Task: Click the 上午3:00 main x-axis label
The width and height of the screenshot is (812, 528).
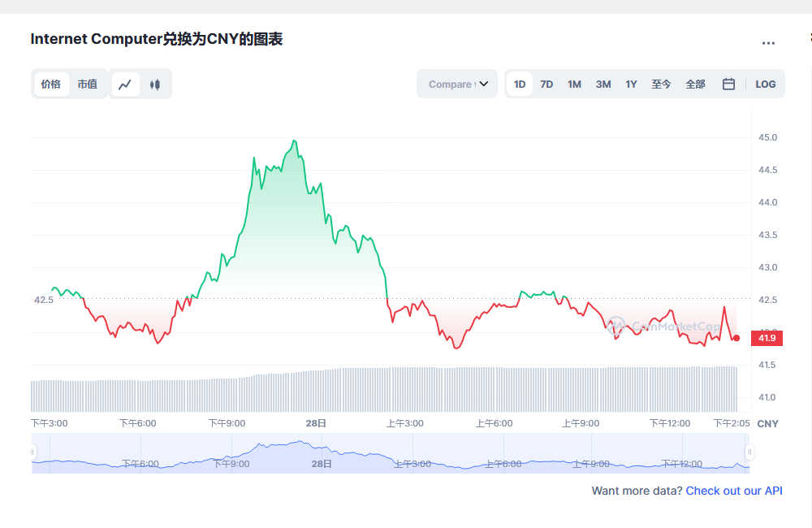Action: pos(405,423)
